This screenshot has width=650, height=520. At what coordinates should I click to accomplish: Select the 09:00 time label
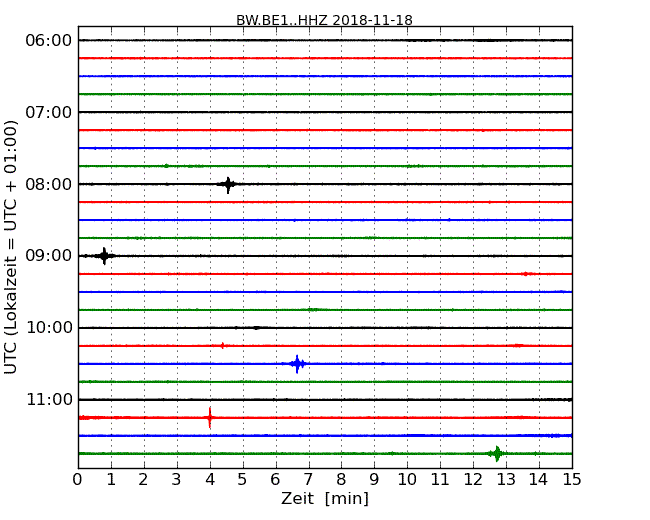tap(49, 256)
